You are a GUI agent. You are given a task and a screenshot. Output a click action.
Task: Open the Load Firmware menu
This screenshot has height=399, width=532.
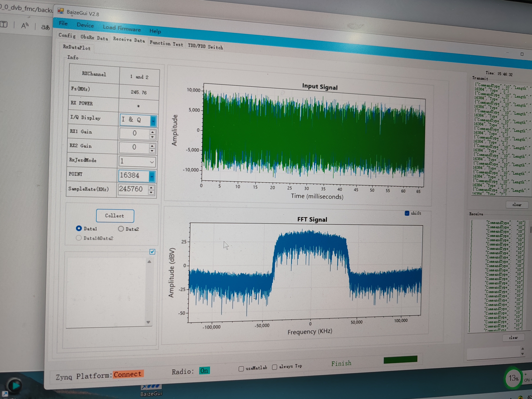pos(122,28)
